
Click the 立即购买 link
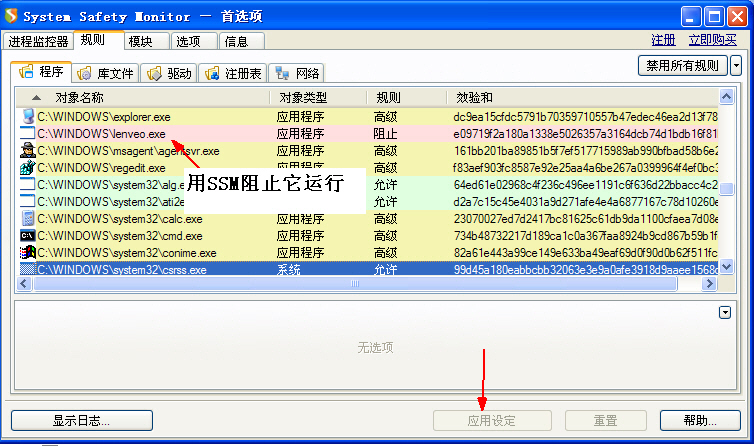[712, 40]
